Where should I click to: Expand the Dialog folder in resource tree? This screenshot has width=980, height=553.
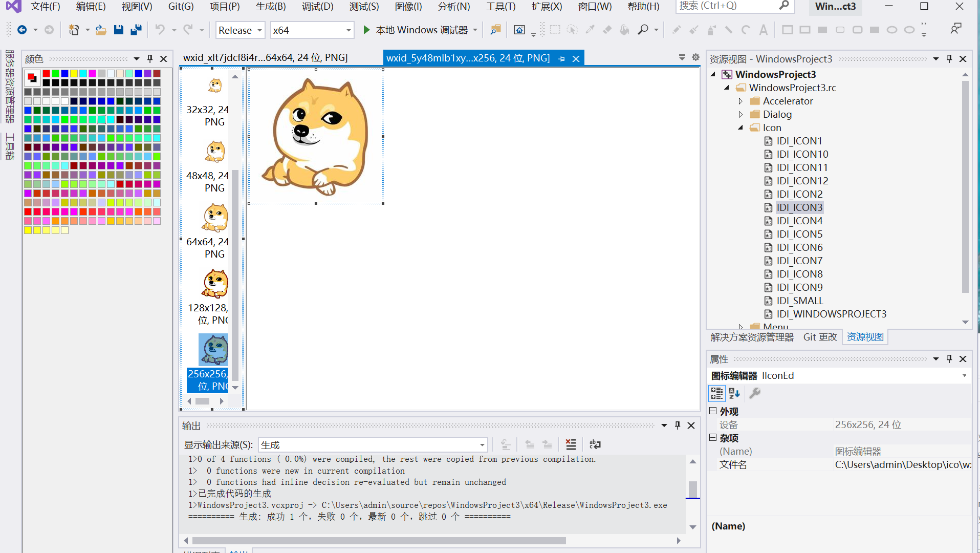point(741,115)
